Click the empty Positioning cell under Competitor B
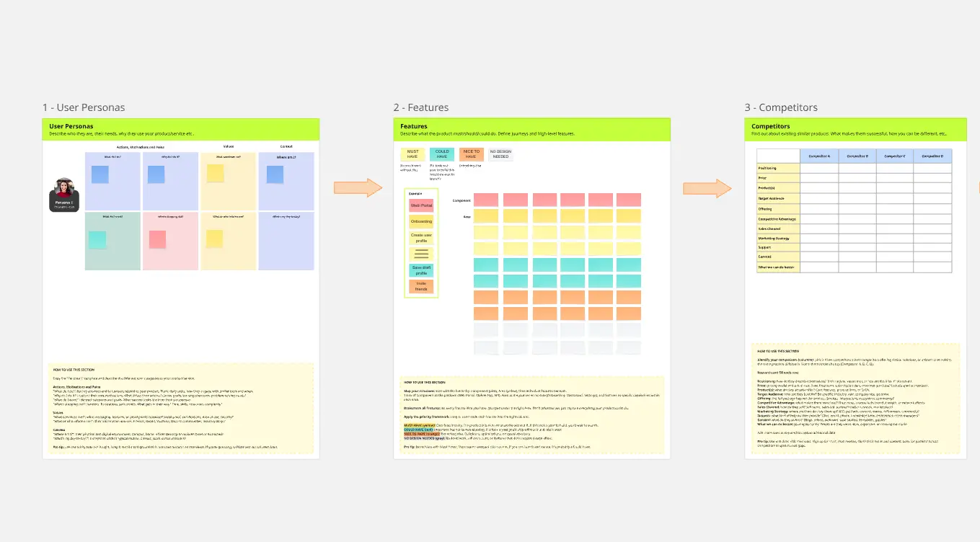 857,168
